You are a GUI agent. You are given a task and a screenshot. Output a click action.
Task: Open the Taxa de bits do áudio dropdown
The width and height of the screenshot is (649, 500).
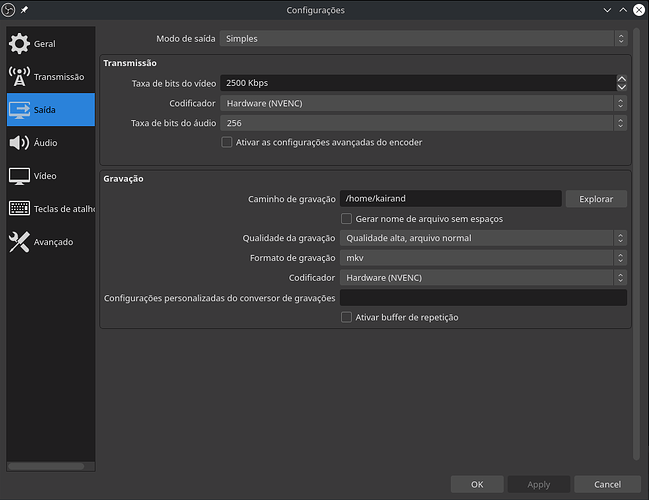(423, 123)
